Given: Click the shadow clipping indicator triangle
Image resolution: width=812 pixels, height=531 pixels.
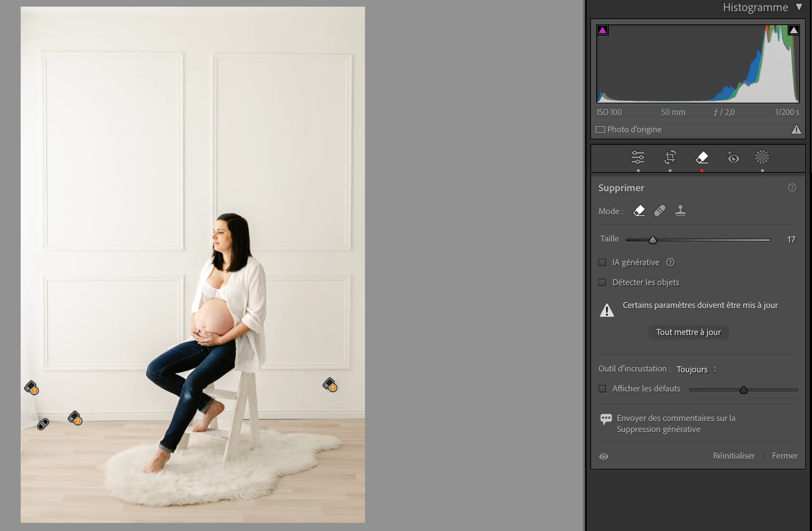Looking at the screenshot, I should click(603, 30).
